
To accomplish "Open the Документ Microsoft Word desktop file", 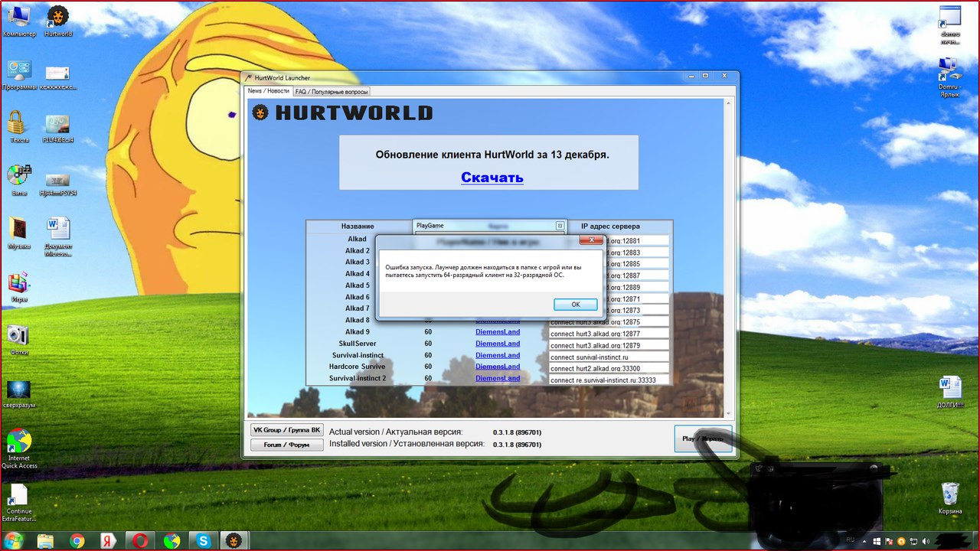I will tap(58, 237).
